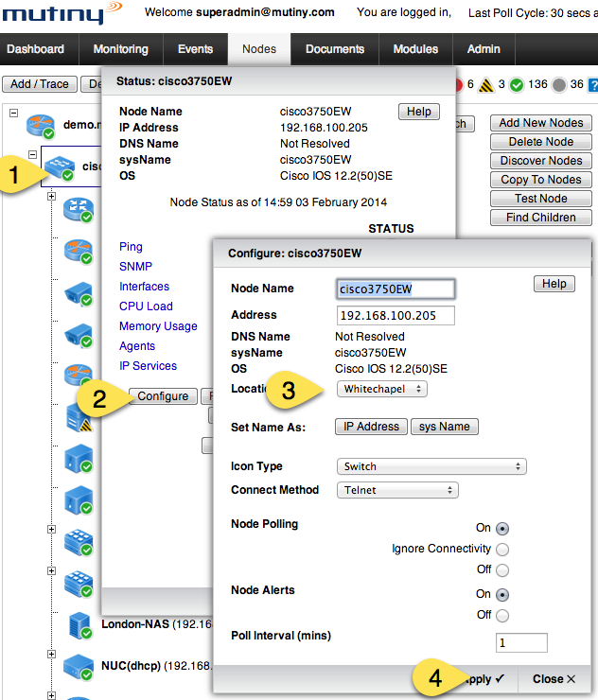598x700 pixels.
Task: Collapse the demo root node with minus box
Action: click(14, 113)
